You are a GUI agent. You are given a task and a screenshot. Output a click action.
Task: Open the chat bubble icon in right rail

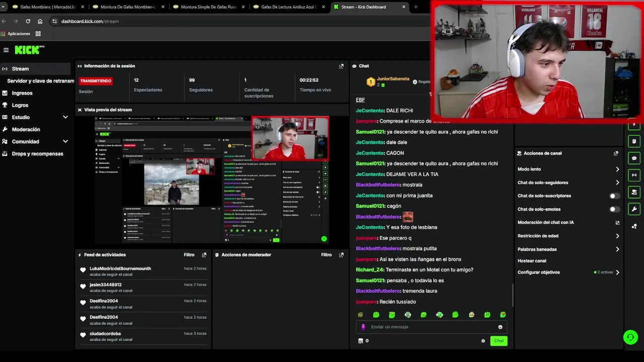click(634, 158)
